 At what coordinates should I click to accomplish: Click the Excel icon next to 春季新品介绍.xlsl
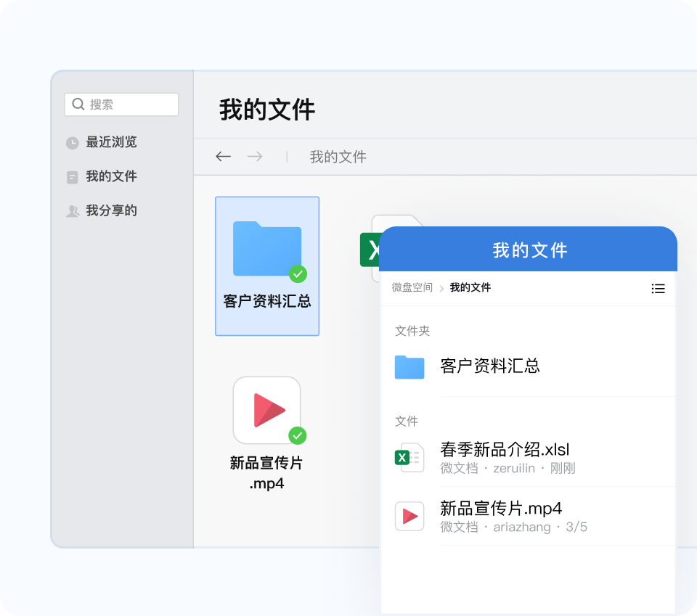(x=409, y=457)
